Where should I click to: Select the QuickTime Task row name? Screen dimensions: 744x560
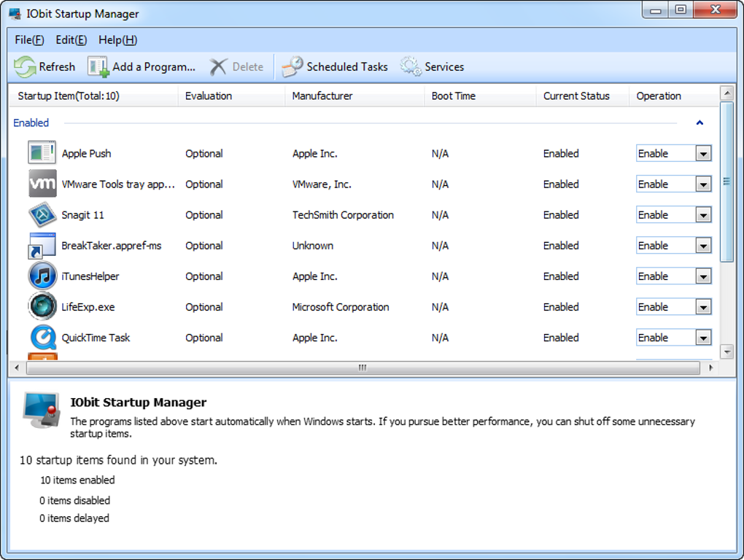coord(96,338)
